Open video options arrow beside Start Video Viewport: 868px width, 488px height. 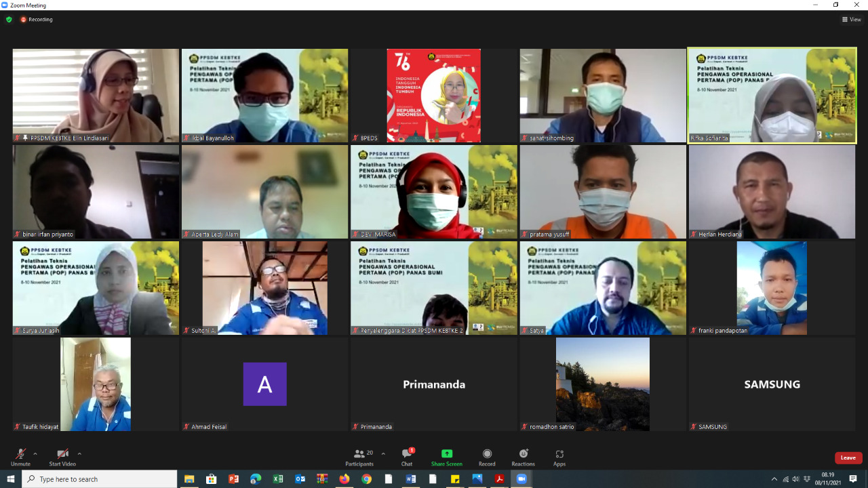click(79, 454)
